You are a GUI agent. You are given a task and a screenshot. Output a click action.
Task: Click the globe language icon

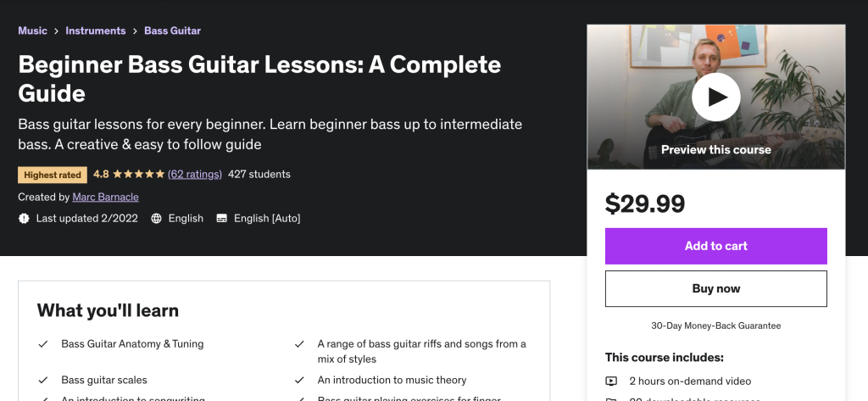coord(157,219)
